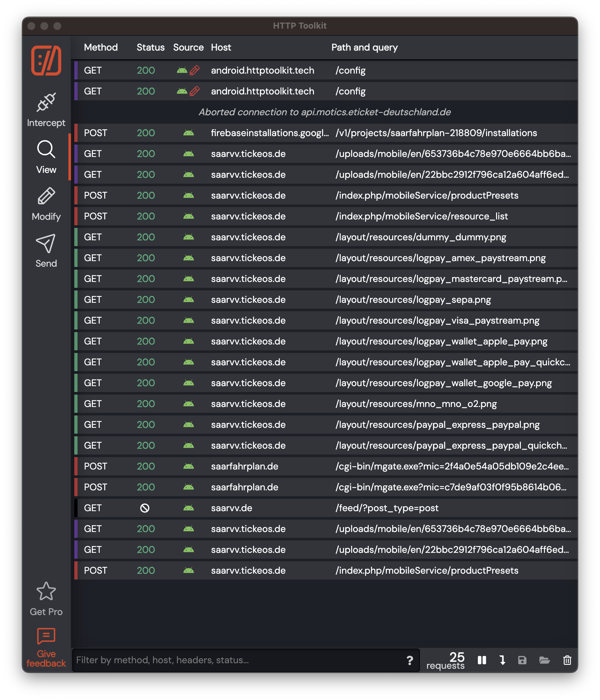Select the resource_list POST request
Viewport: 600px width, 700px height.
[326, 216]
